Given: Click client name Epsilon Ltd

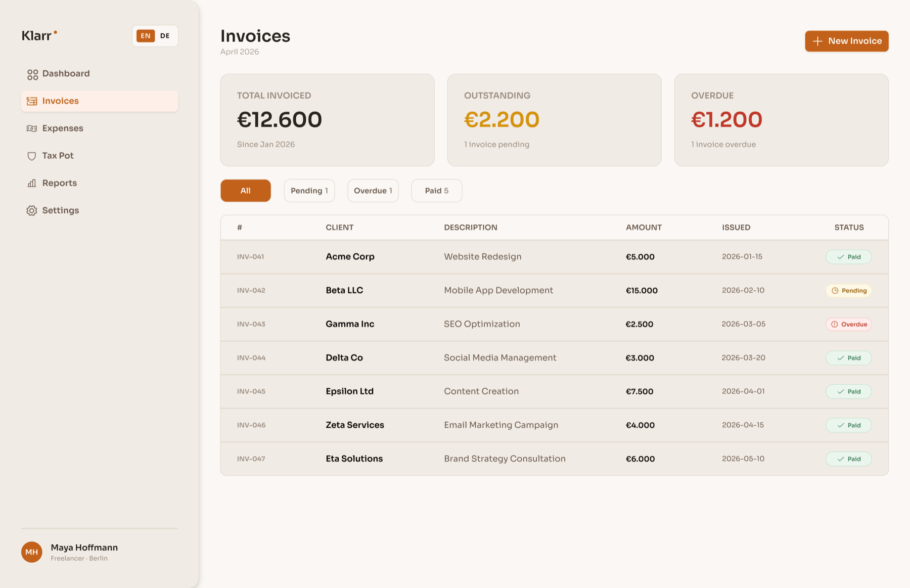Looking at the screenshot, I should (350, 391).
